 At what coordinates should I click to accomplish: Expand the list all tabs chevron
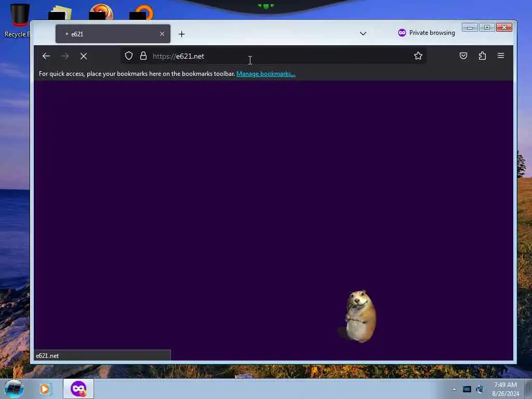point(363,33)
